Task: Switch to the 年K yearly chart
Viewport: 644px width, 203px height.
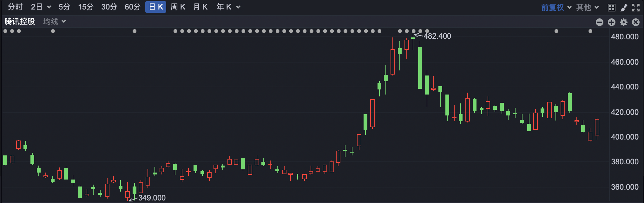Action: click(x=224, y=7)
